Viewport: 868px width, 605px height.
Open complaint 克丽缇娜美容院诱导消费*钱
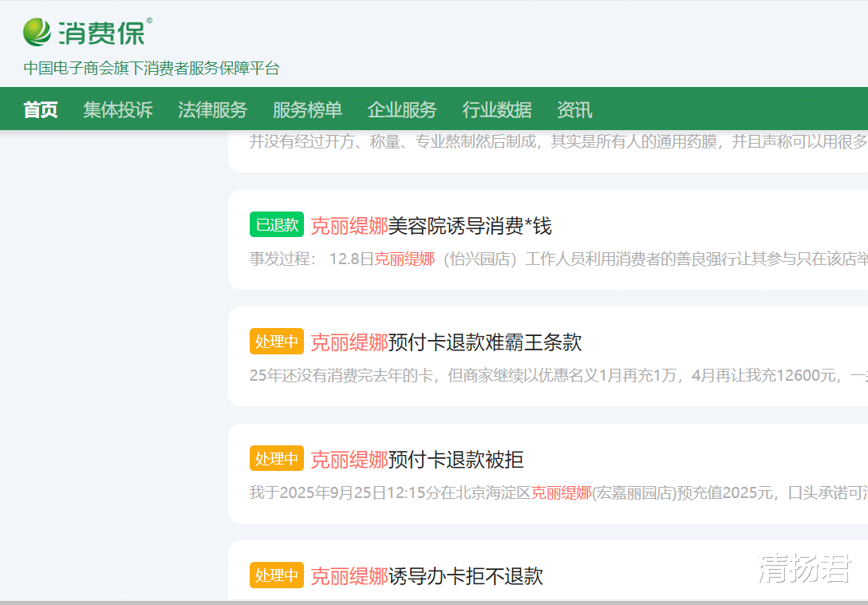pos(432,226)
